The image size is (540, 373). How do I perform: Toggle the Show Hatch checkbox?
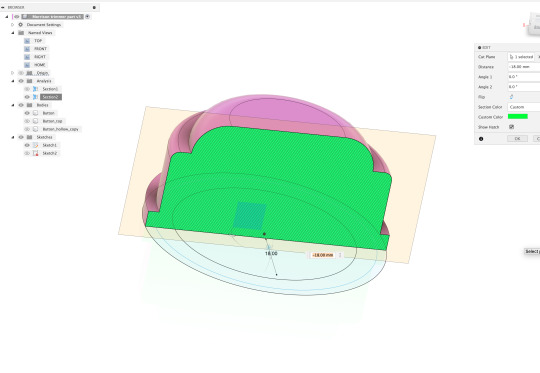click(x=511, y=127)
